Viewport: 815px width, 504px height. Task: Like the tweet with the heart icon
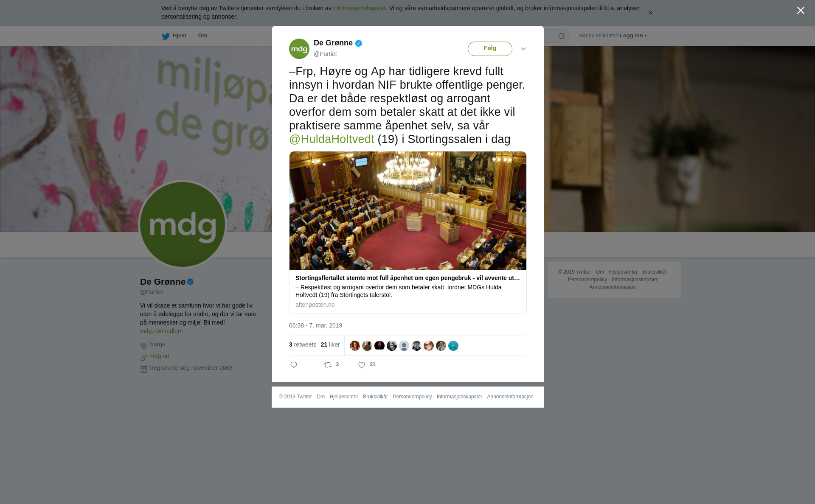362,365
